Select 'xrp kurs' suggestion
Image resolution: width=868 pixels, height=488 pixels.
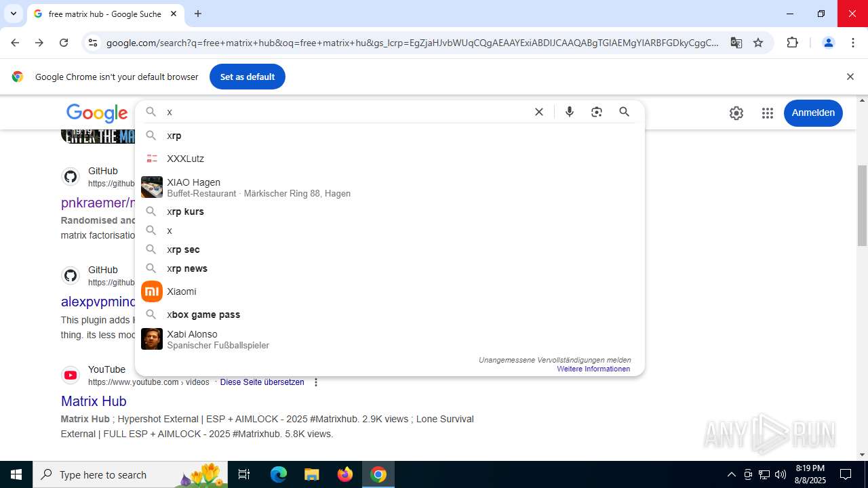(389, 211)
